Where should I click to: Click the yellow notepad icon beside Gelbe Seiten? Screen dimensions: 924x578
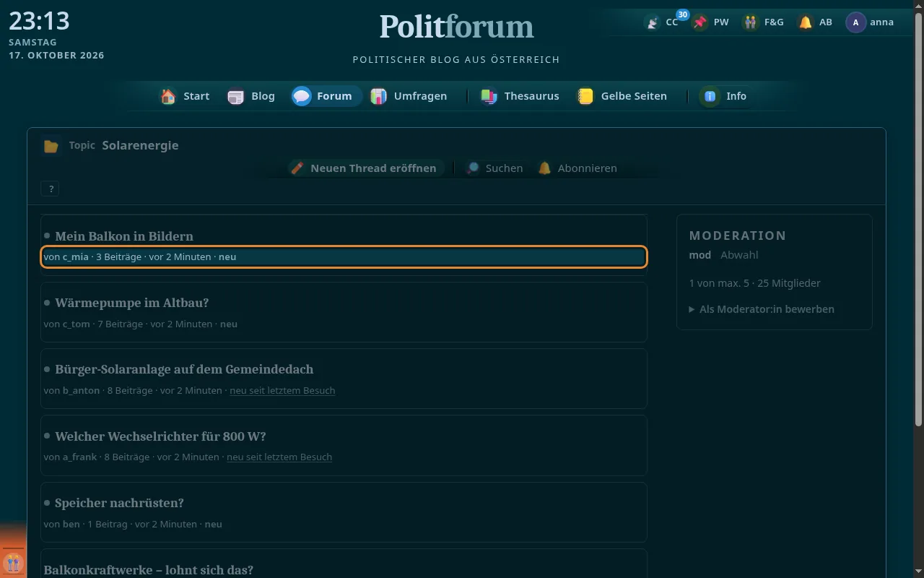click(585, 96)
